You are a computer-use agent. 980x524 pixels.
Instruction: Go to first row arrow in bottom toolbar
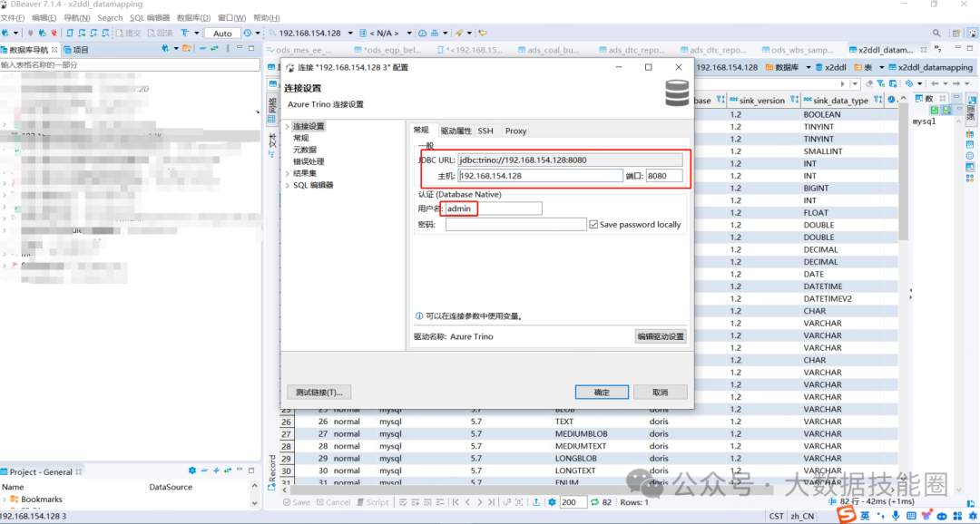coord(456,502)
